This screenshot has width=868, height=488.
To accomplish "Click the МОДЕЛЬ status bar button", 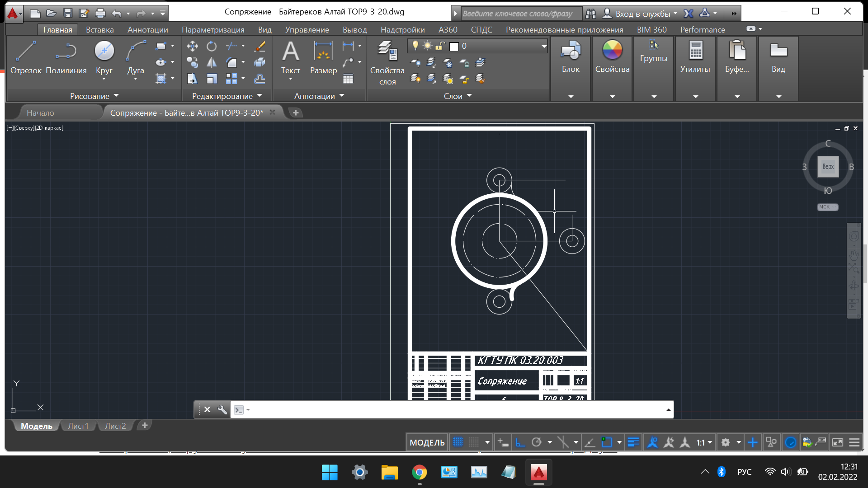I will (427, 442).
